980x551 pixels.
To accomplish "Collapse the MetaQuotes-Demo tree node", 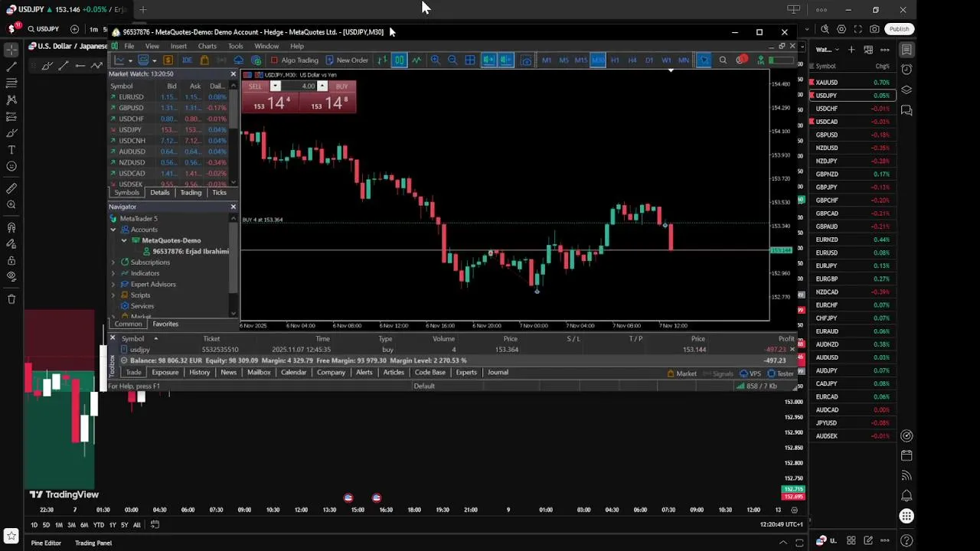I will pos(124,240).
